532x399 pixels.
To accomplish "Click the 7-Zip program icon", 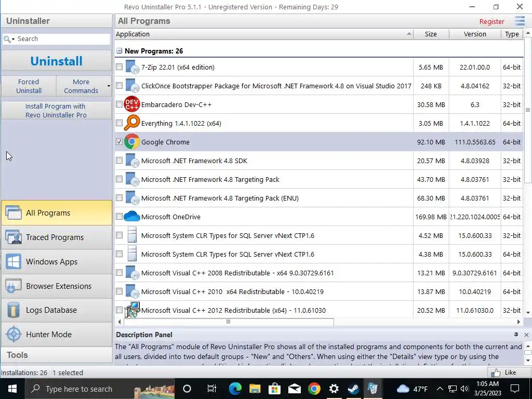I will pyautogui.click(x=132, y=67).
